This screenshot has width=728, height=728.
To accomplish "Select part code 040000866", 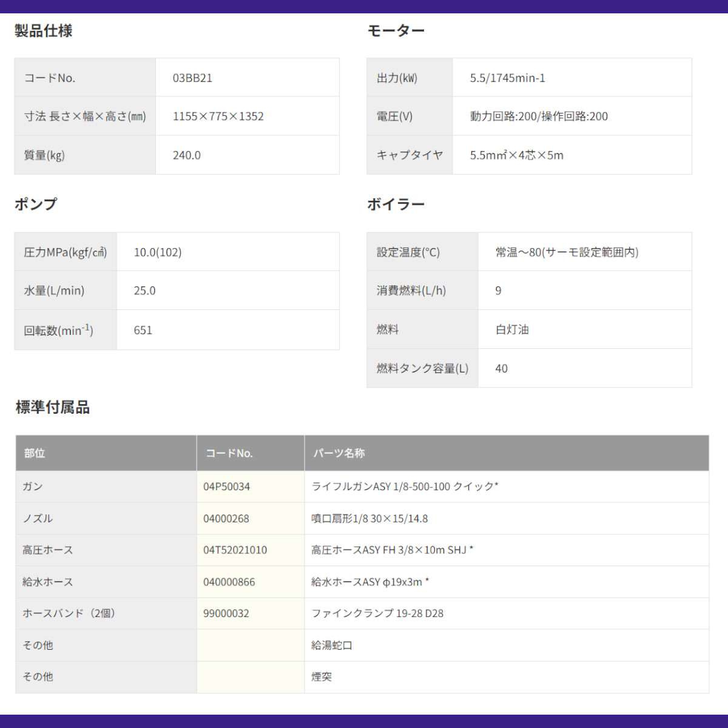I will coord(229,582).
